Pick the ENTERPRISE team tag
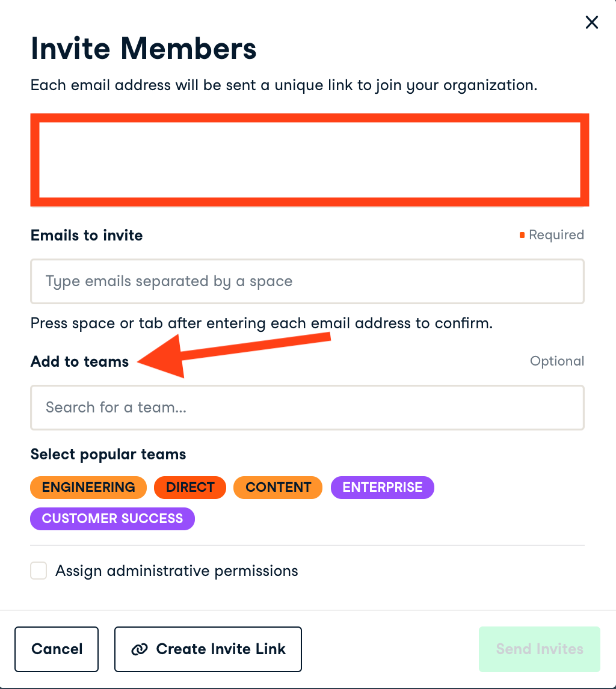 point(382,487)
